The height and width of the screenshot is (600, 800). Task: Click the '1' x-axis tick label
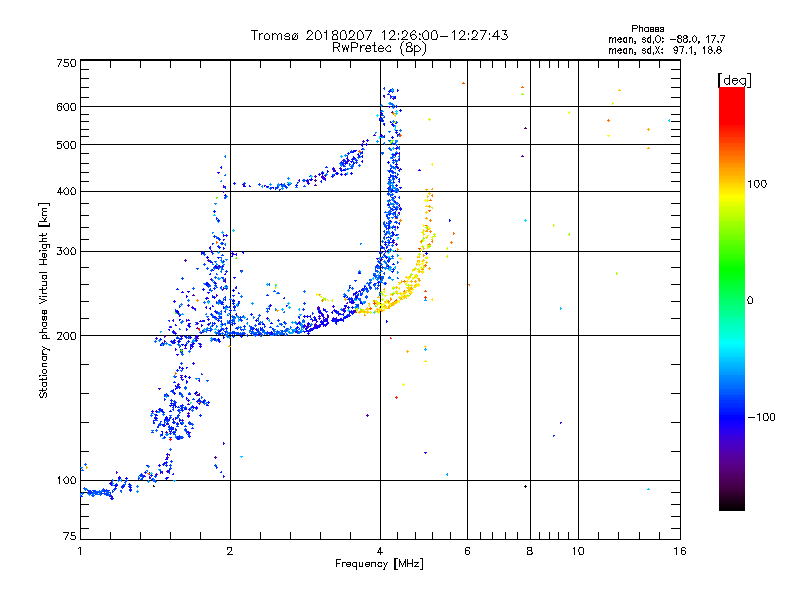pyautogui.click(x=80, y=551)
